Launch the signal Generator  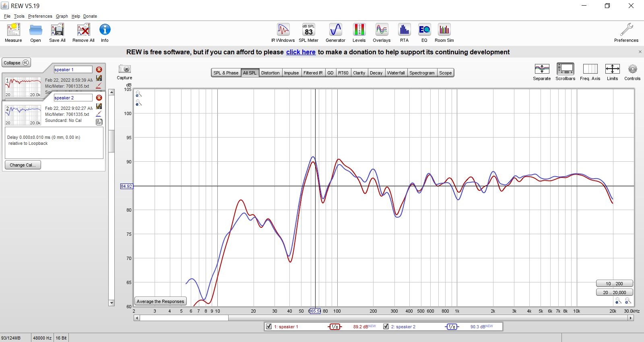coord(335,33)
